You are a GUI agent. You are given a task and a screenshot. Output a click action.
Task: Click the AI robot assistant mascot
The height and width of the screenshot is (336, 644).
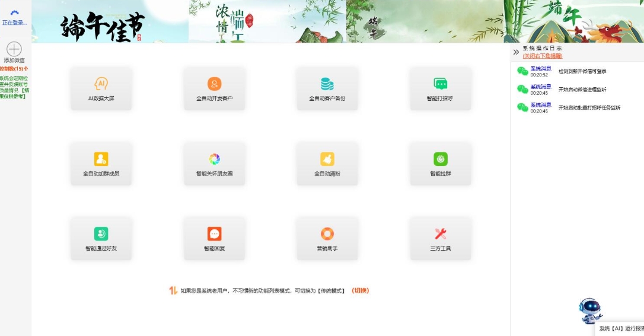pos(589,311)
